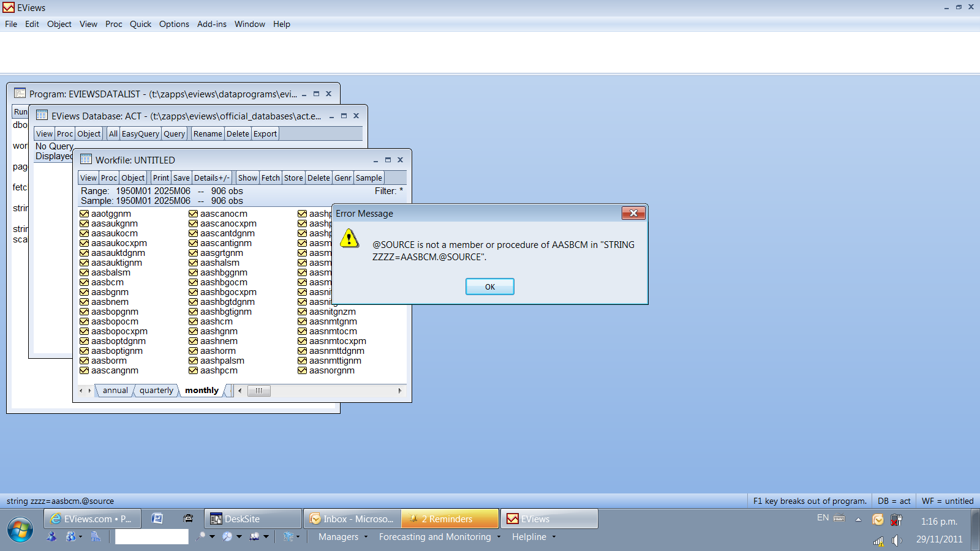
Task: Click EasyQuery in the Database window toolbar
Action: tap(140, 133)
